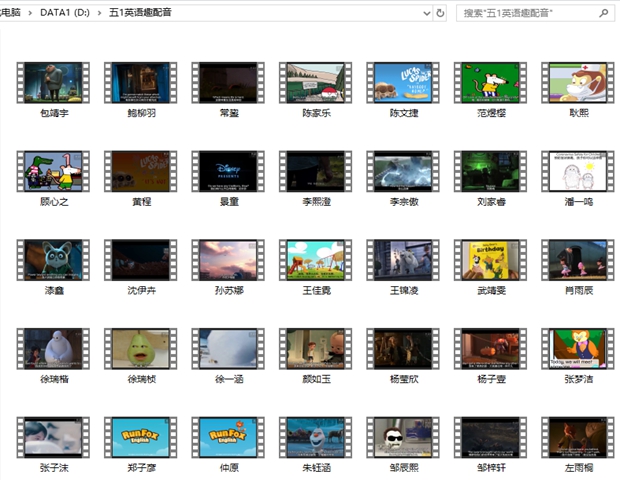Select the 徐瑞楷 Baymax video thumbnail
This screenshot has width=620, height=480.
point(53,349)
